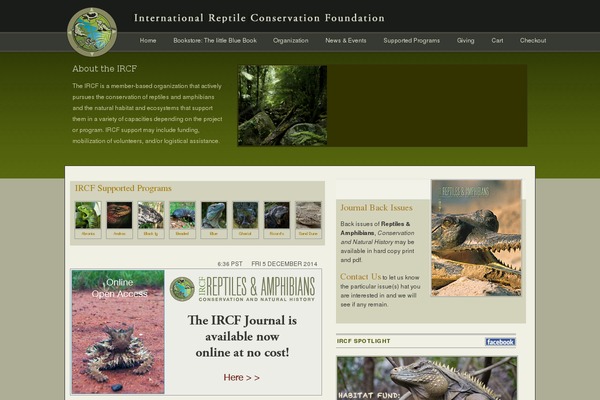
Task: Open the Andros iguana thumbnail
Action: pos(119,215)
